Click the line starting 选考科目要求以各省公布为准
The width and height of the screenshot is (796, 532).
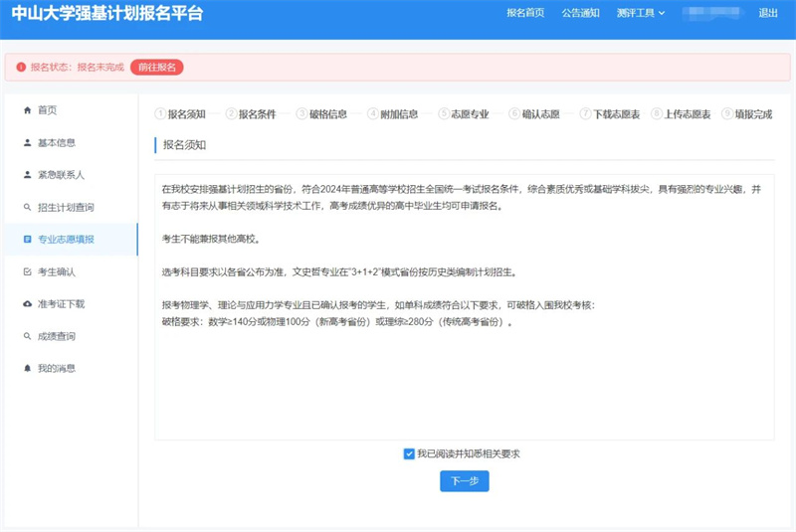point(340,272)
